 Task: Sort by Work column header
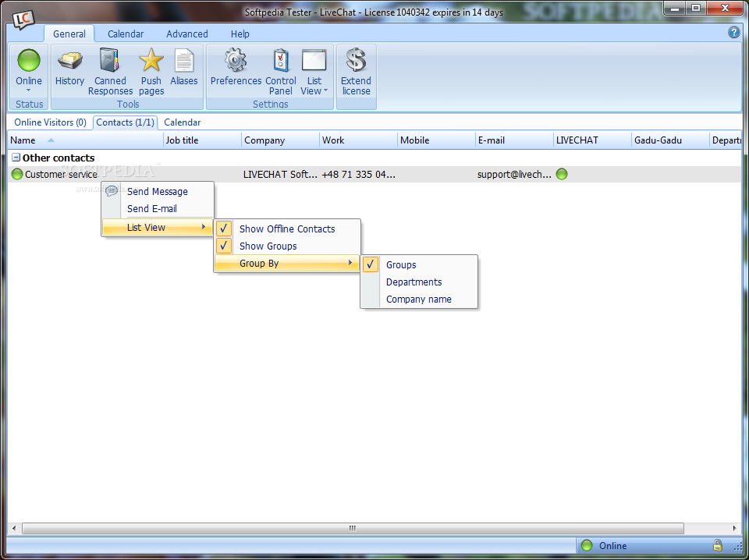tap(358, 140)
